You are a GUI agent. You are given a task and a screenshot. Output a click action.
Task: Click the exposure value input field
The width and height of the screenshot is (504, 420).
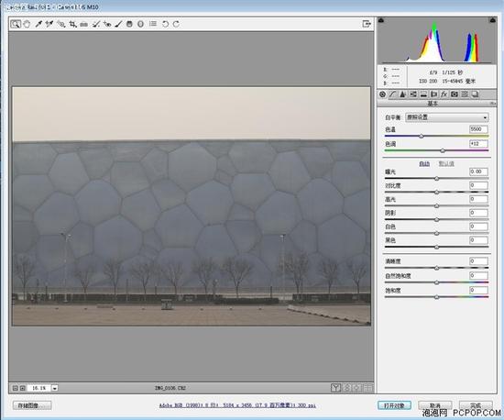pos(478,171)
